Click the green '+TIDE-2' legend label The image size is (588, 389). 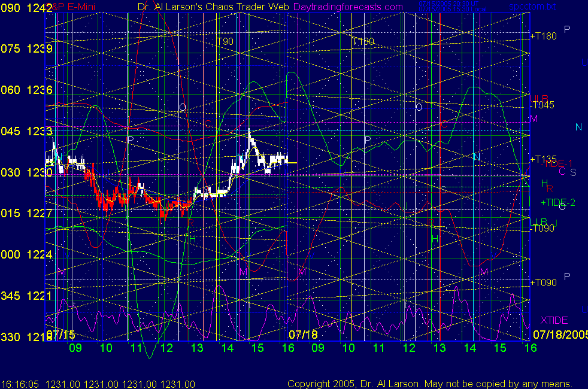[558, 203]
